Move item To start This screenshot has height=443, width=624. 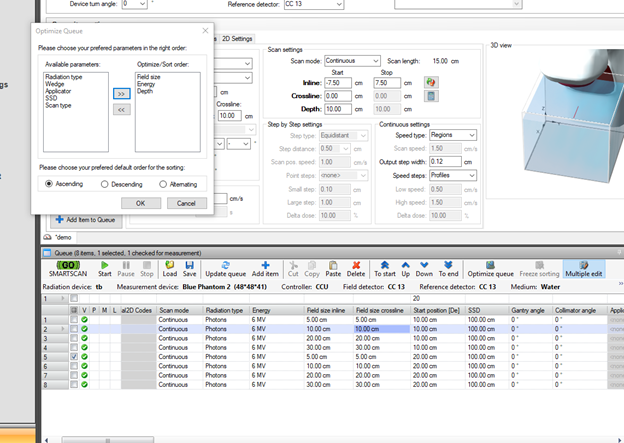tap(385, 269)
